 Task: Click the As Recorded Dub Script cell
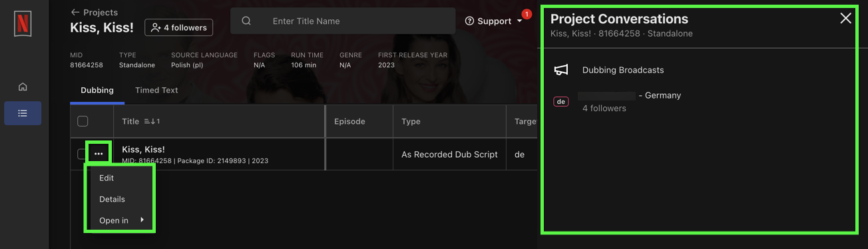(x=449, y=154)
